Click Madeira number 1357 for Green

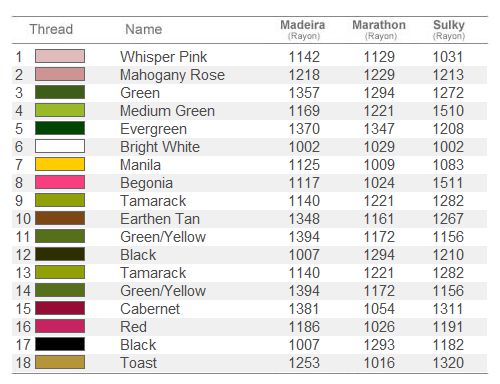click(304, 93)
